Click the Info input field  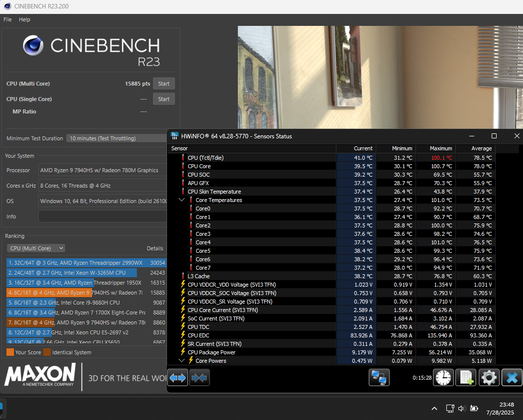click(x=103, y=216)
